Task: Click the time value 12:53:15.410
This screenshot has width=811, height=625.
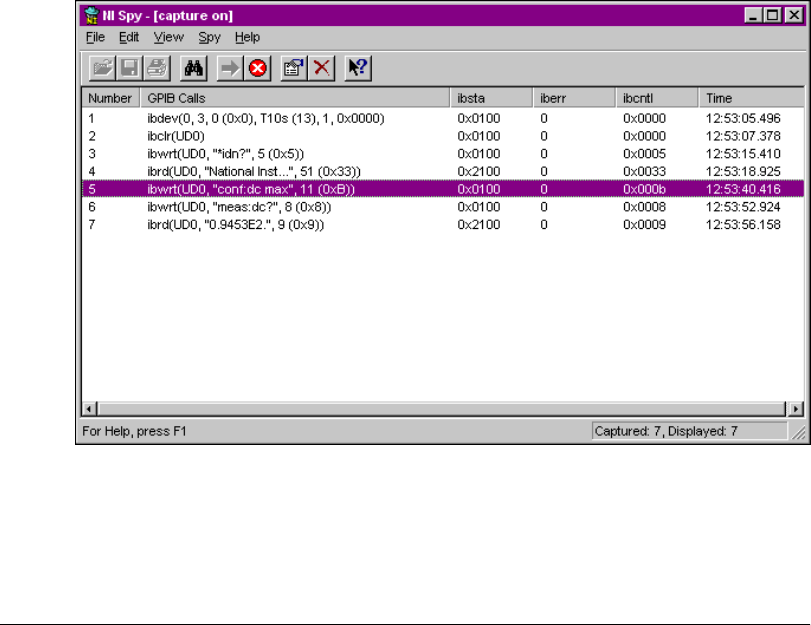Action: coord(743,154)
